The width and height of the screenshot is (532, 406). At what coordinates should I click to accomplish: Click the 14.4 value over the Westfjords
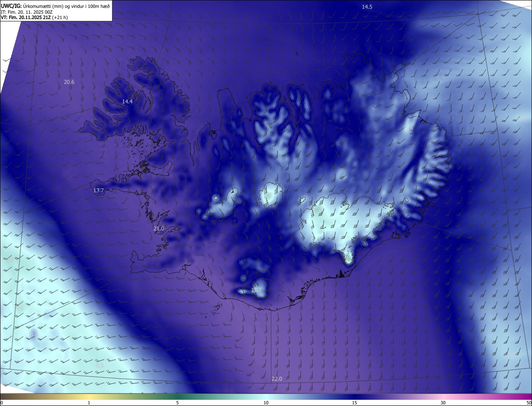127,102
